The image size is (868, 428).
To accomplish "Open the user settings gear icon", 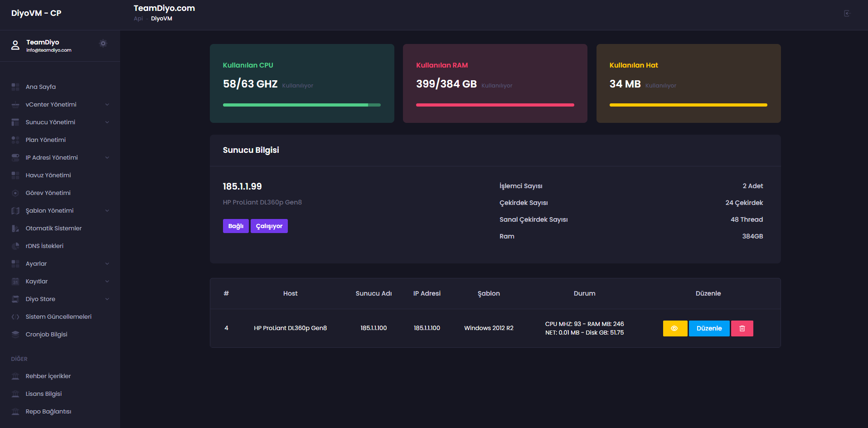I will pyautogui.click(x=103, y=44).
